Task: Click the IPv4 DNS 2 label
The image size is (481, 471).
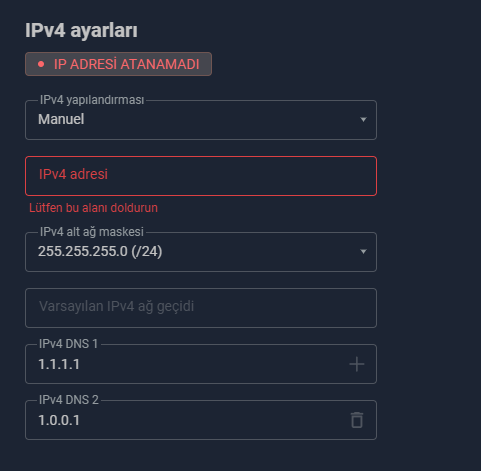Action: 69,400
